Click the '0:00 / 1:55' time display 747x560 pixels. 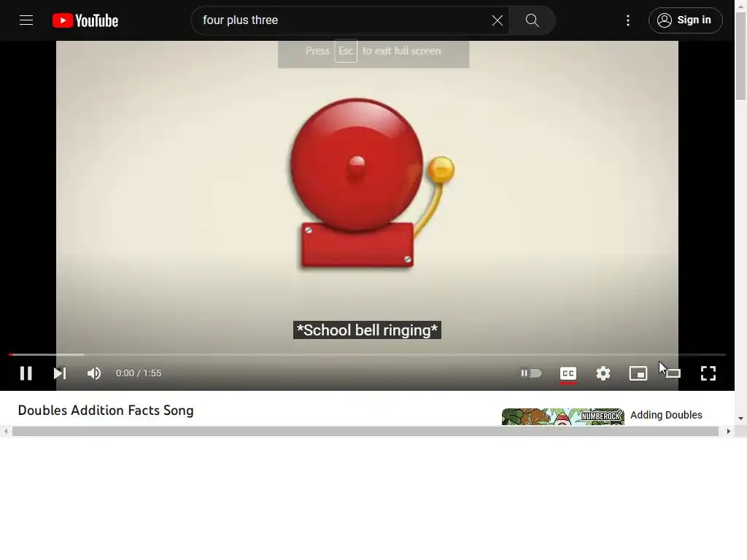(139, 373)
